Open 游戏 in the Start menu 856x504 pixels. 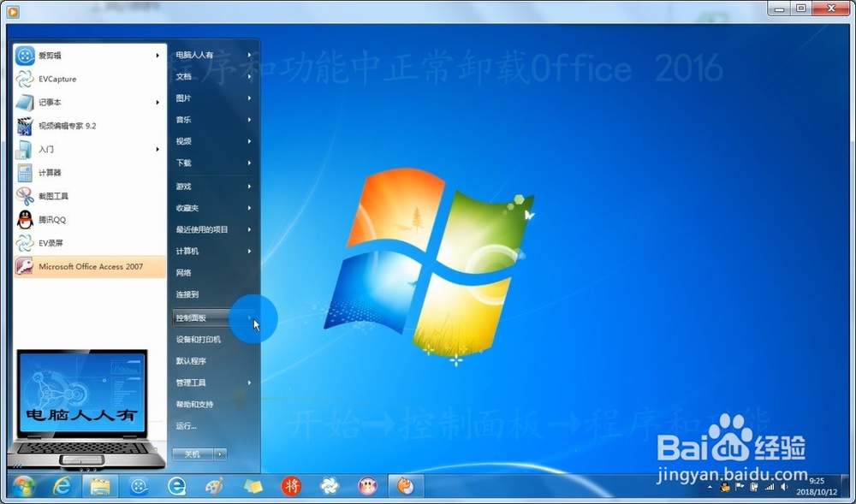pos(214,187)
